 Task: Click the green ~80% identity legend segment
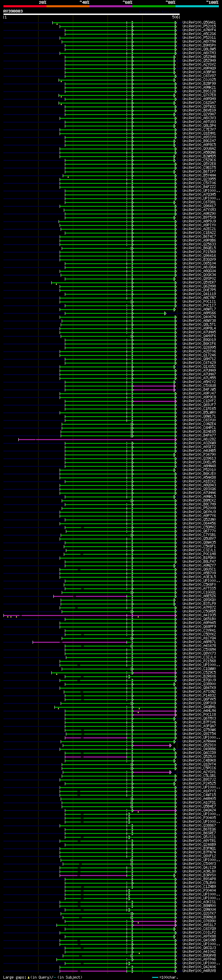click(x=154, y=6)
